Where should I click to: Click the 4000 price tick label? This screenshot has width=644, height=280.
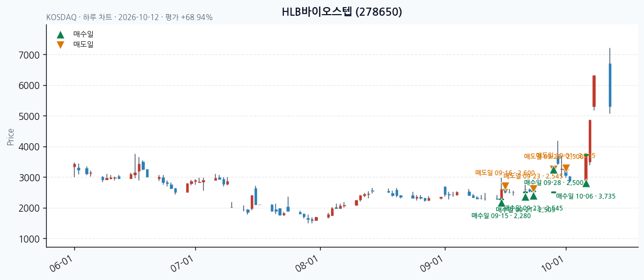point(30,147)
